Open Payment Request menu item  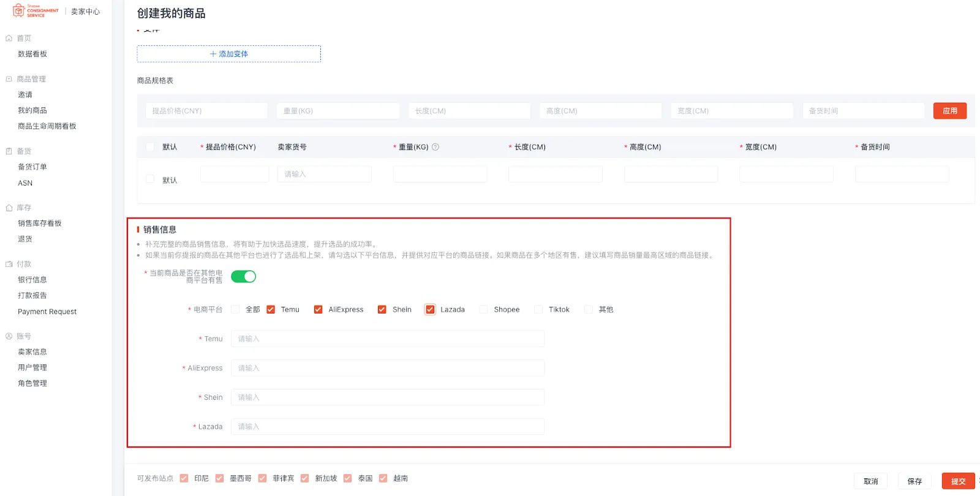(47, 312)
